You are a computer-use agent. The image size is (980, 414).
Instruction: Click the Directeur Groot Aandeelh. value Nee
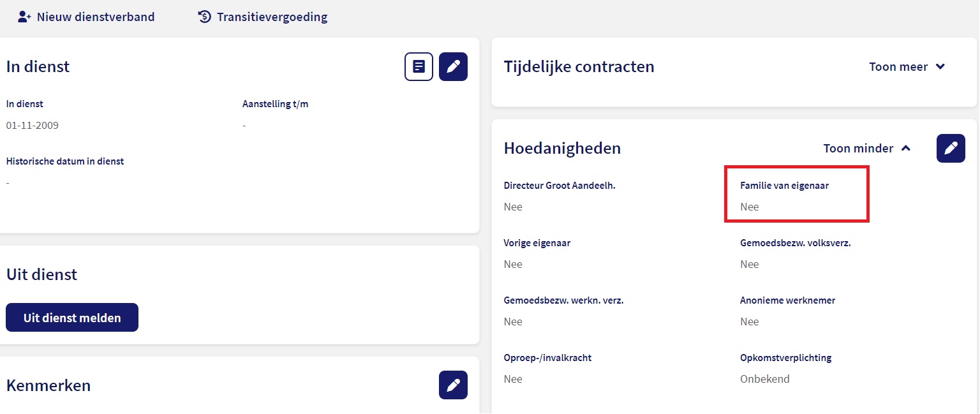click(x=513, y=207)
